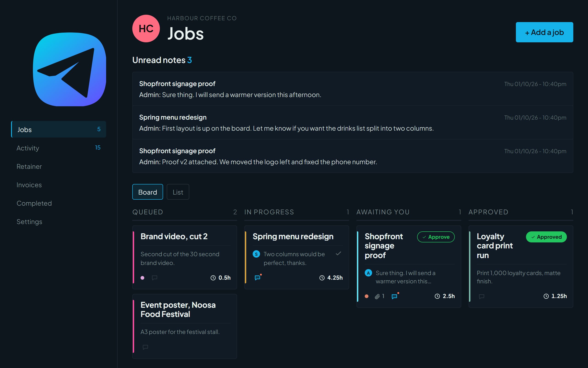Open Settings in the sidebar

pos(59,222)
